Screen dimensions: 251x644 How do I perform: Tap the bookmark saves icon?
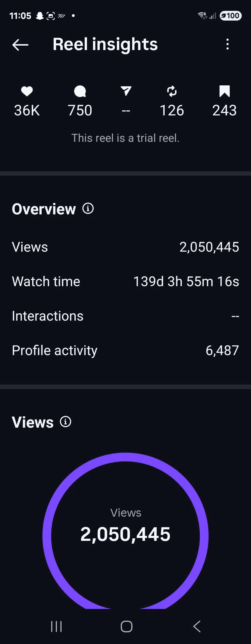(224, 91)
